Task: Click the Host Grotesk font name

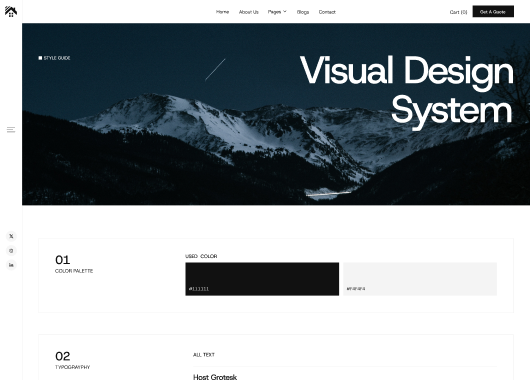Action: [215, 377]
